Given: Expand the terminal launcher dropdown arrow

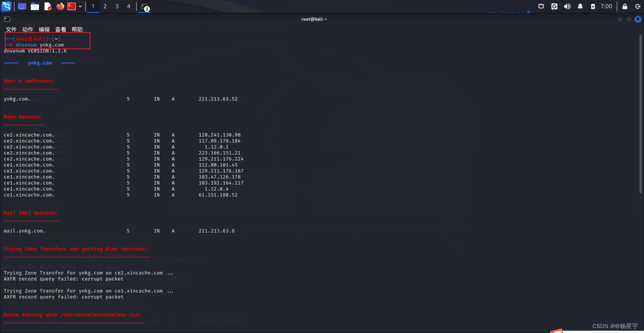Looking at the screenshot, I should click(80, 6).
